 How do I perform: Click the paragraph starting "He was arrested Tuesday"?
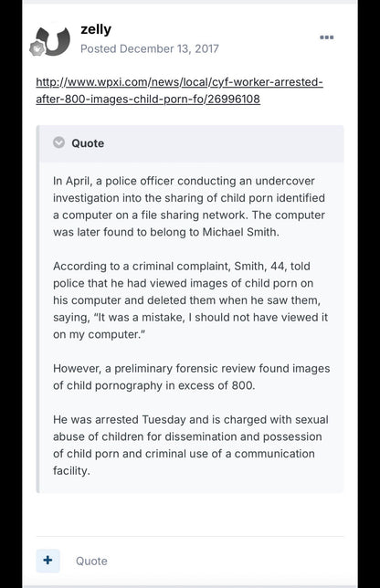point(191,445)
